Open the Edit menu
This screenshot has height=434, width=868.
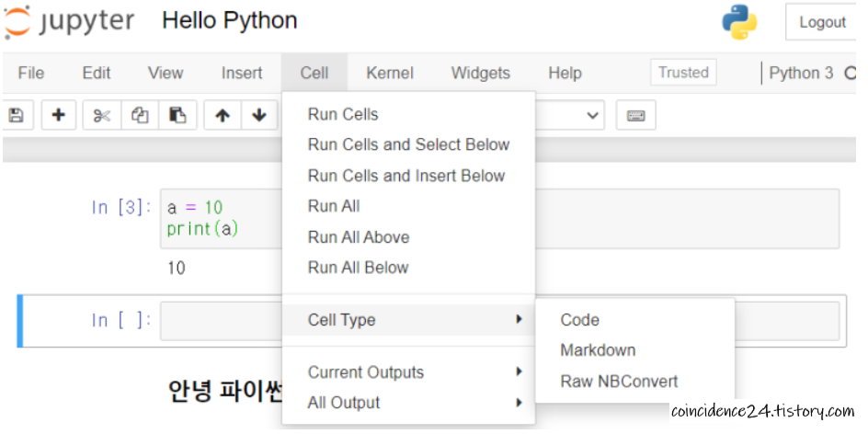click(x=97, y=73)
